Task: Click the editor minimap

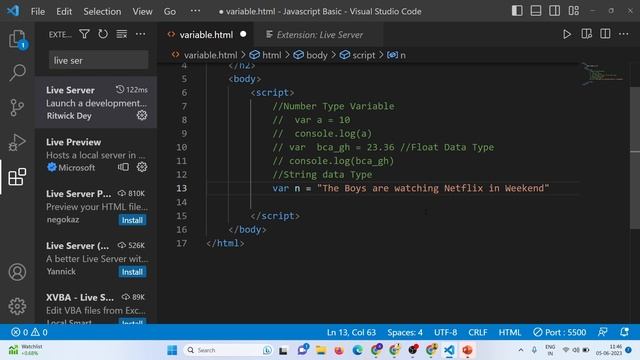Action: 602,74
